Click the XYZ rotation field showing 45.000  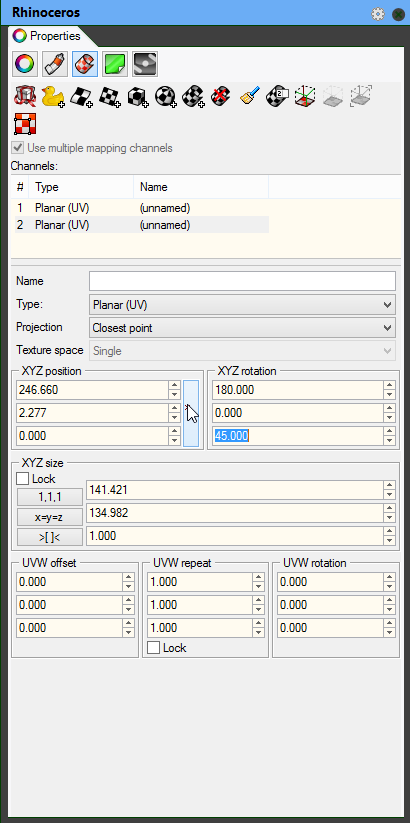click(x=298, y=436)
